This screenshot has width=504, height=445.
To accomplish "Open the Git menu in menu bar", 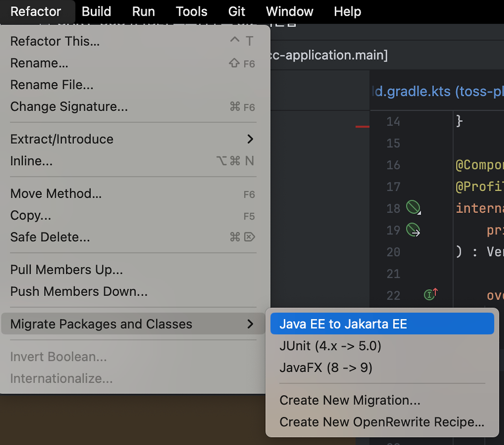I will point(237,11).
